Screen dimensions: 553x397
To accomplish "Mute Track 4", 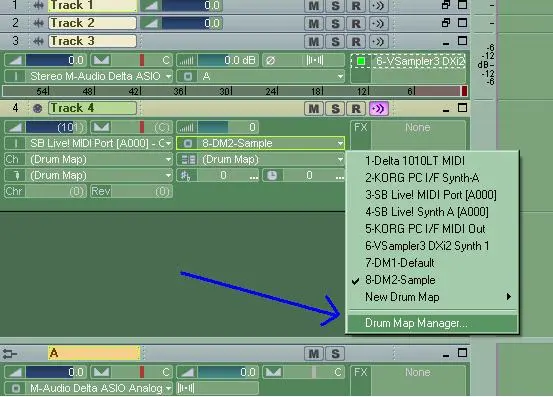I will (314, 109).
